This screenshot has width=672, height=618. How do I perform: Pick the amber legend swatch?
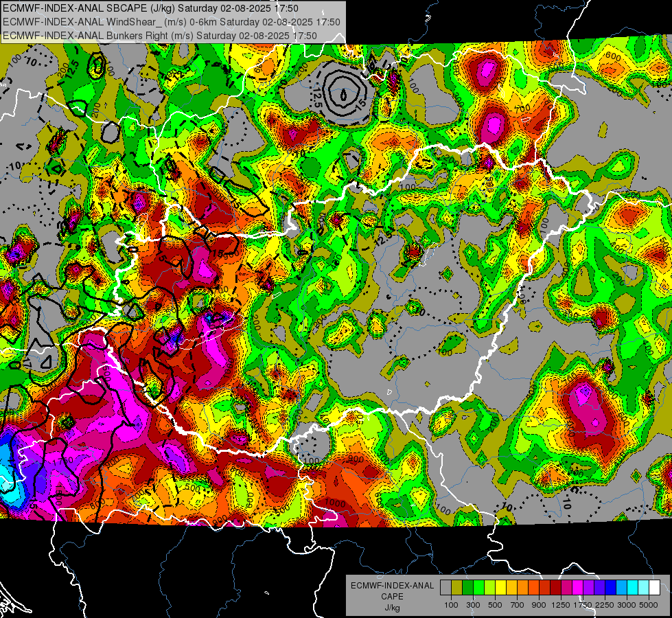[511, 587]
